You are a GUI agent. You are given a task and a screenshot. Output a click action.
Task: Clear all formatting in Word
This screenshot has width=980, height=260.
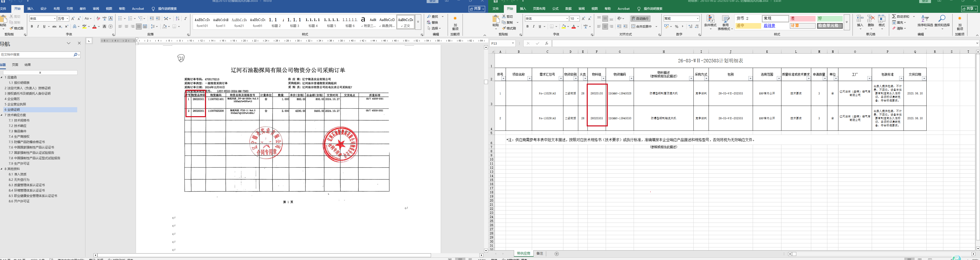(98, 19)
